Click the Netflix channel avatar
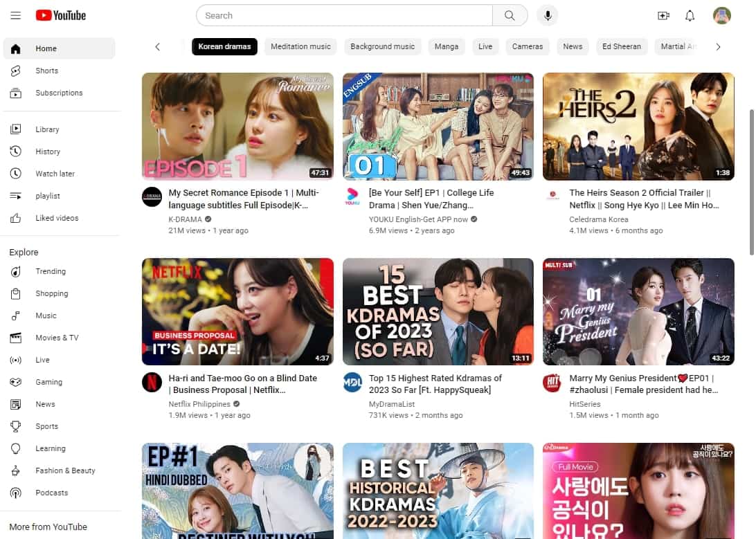 [152, 383]
